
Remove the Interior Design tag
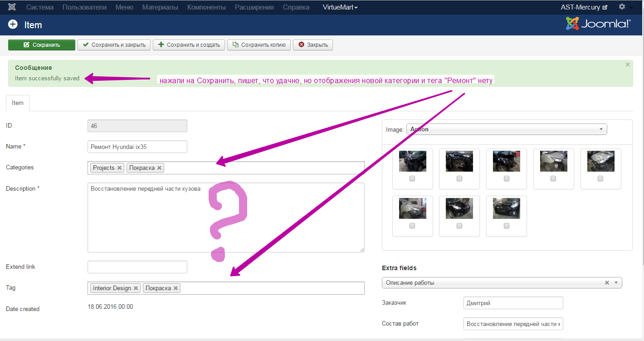pos(136,288)
